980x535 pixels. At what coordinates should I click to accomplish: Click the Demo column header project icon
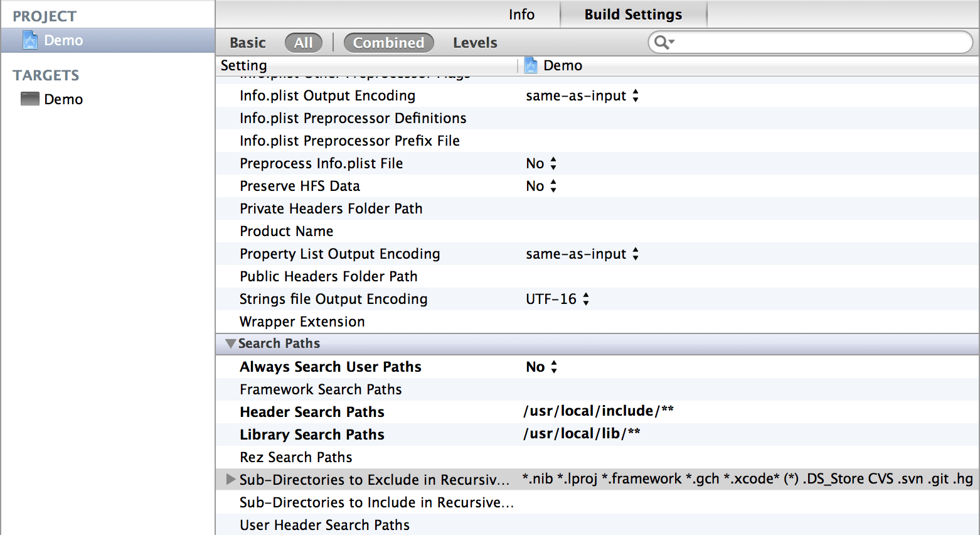tap(531, 65)
